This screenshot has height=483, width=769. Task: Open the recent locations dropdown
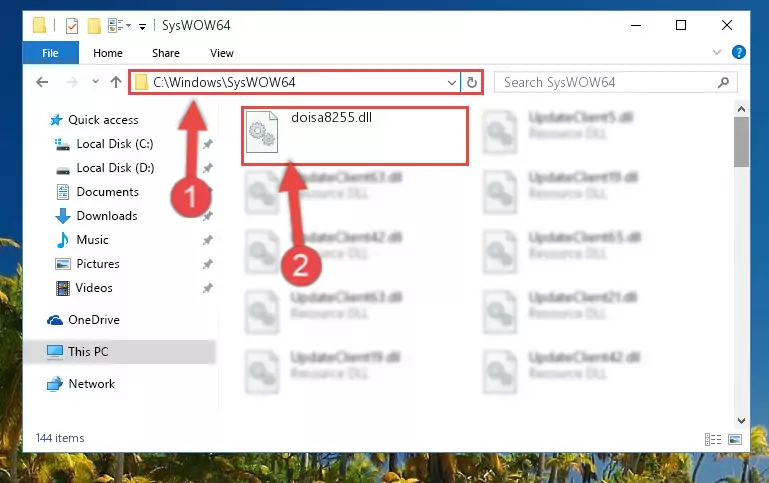pos(96,81)
